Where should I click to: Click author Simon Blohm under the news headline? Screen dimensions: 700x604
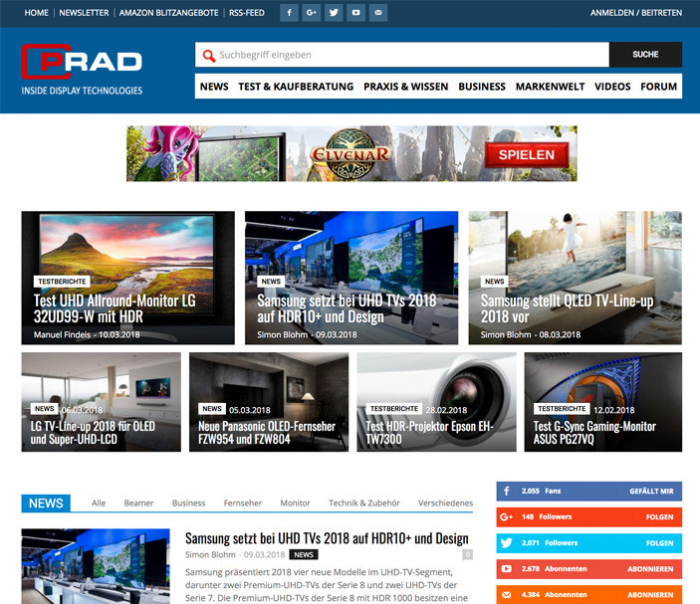[210, 555]
